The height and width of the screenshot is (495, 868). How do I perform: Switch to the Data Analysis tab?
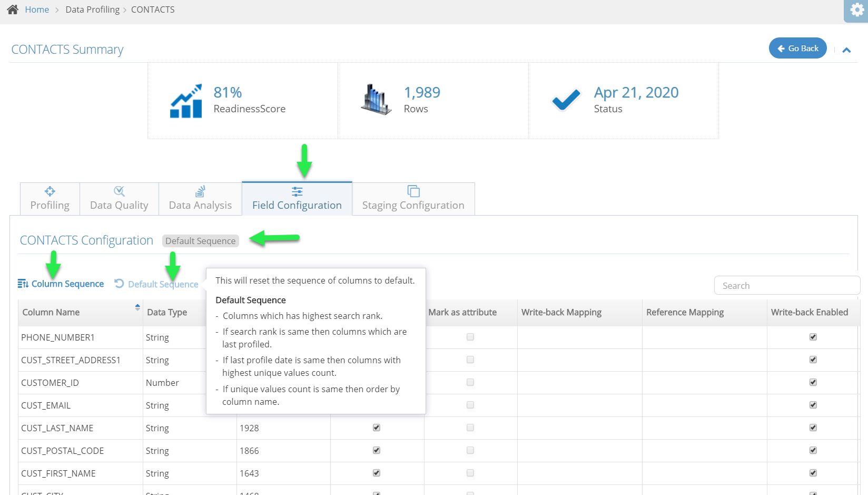click(x=200, y=199)
